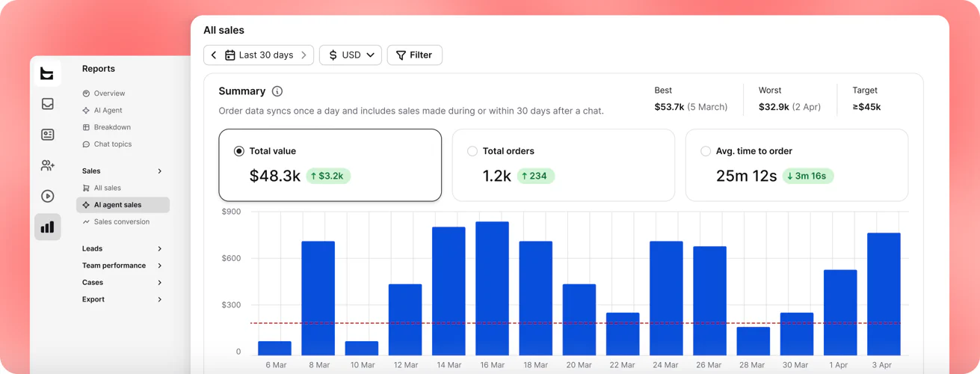Select the Avg. time to order radio button
980x374 pixels.
706,151
